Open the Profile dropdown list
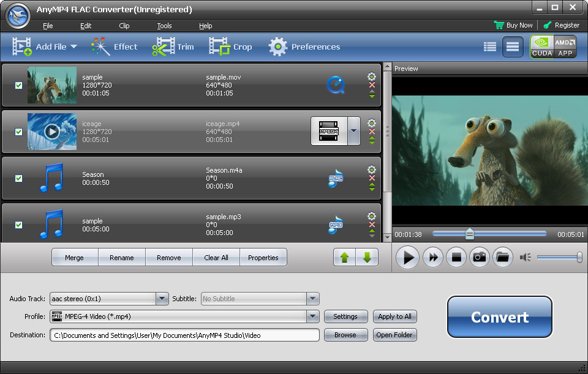Image resolution: width=588 pixels, height=374 pixels. pyautogui.click(x=313, y=316)
